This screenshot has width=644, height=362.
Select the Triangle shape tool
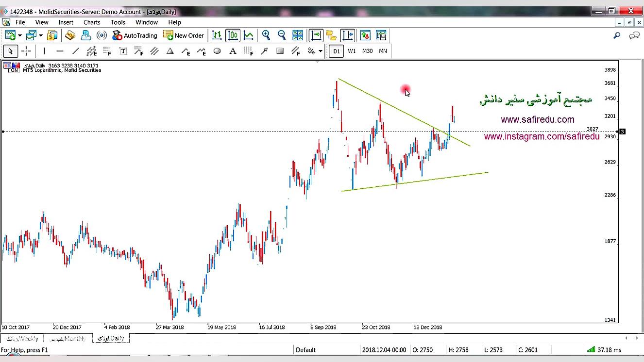coord(170,51)
